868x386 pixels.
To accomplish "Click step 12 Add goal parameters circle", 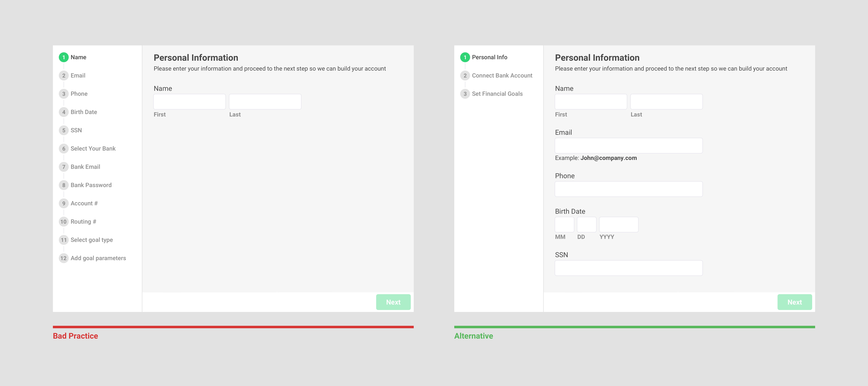I will pyautogui.click(x=64, y=258).
